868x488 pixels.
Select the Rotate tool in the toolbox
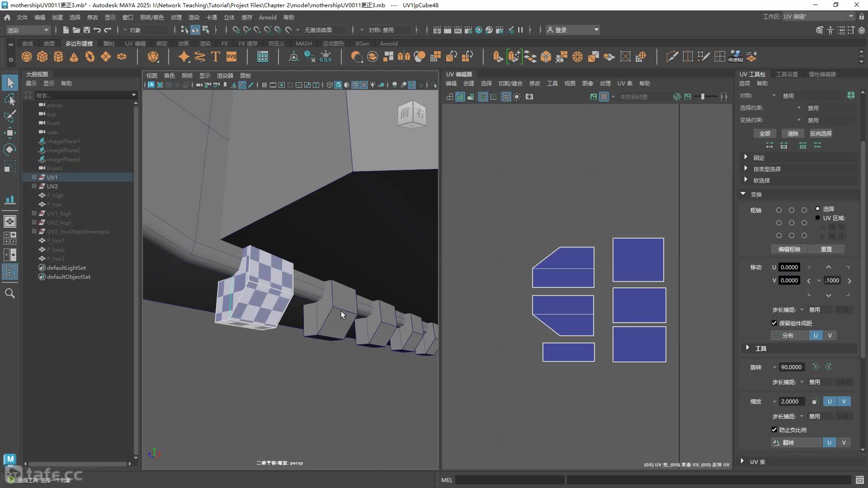[10, 150]
